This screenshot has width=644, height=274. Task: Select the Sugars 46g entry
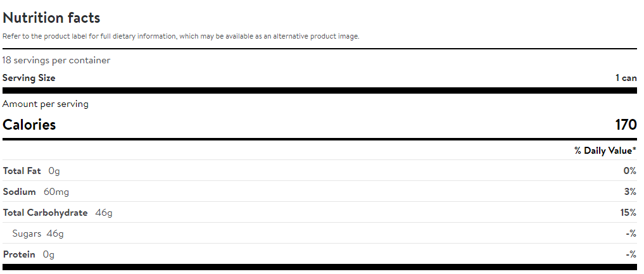click(38, 234)
